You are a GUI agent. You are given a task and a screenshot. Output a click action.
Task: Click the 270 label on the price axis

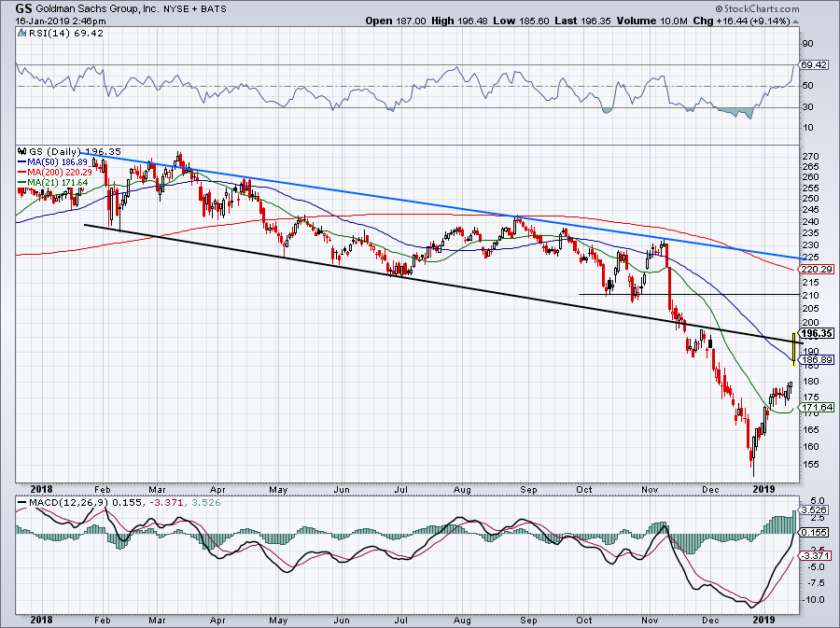click(810, 157)
